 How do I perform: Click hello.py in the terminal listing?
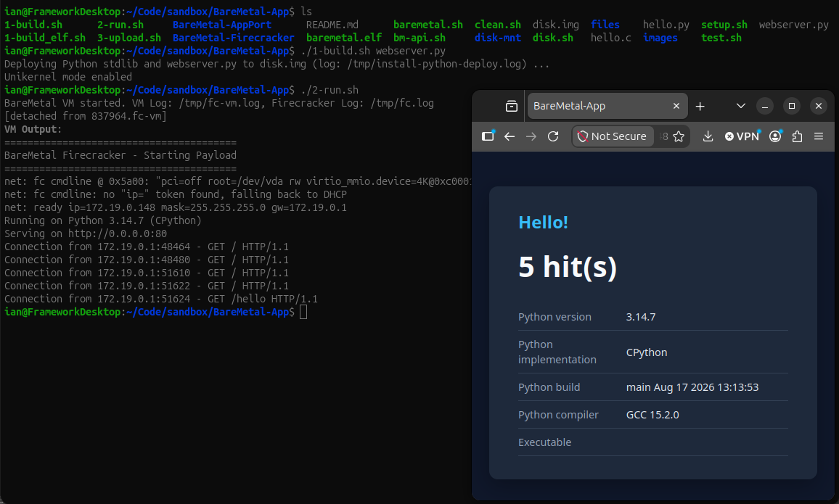pos(666,25)
